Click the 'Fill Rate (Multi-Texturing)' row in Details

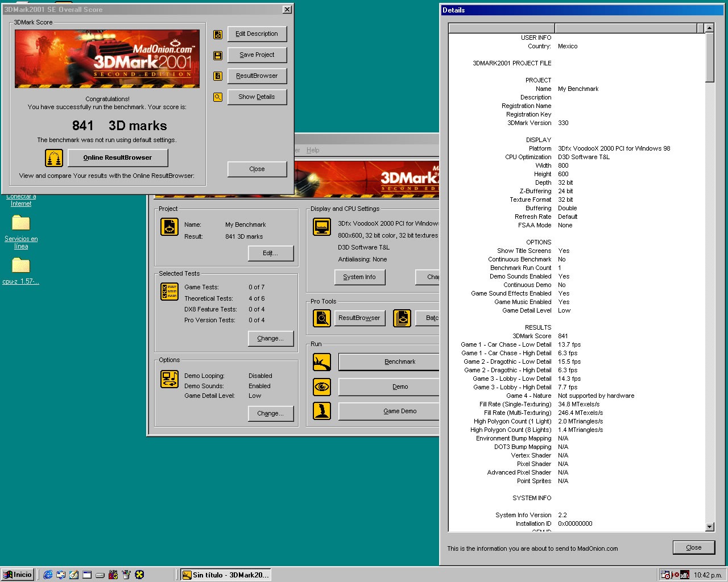577,413
